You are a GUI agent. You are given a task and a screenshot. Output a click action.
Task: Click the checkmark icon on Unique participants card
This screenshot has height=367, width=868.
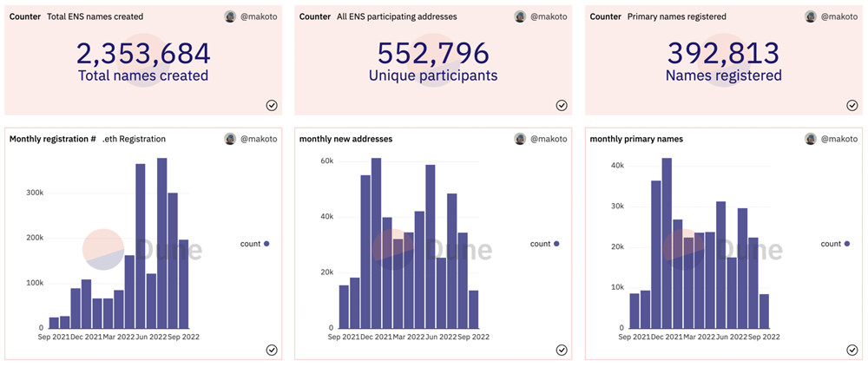coord(562,105)
